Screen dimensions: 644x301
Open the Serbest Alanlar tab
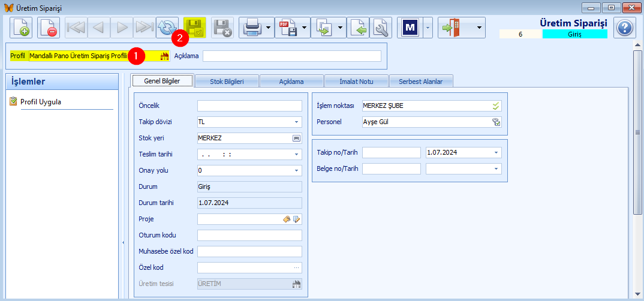pyautogui.click(x=421, y=82)
